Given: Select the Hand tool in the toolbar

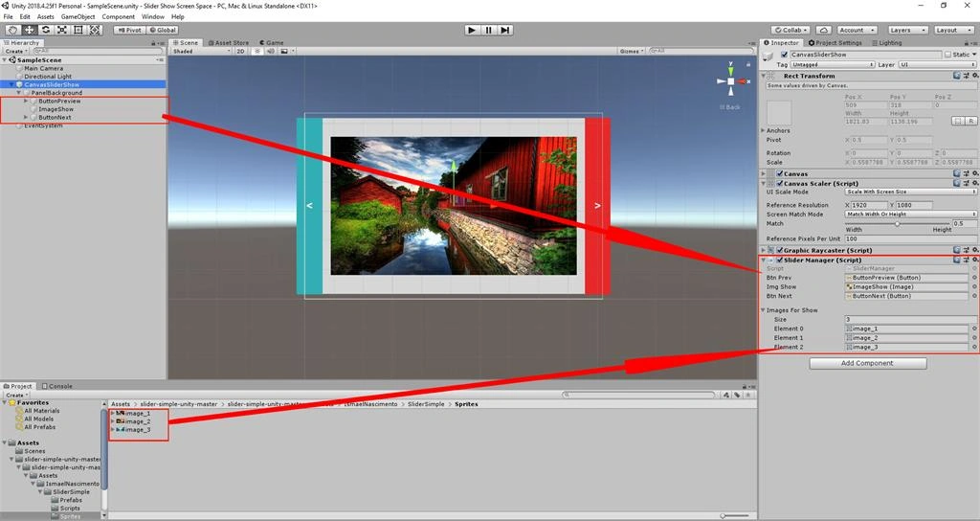Looking at the screenshot, I should tap(12, 30).
